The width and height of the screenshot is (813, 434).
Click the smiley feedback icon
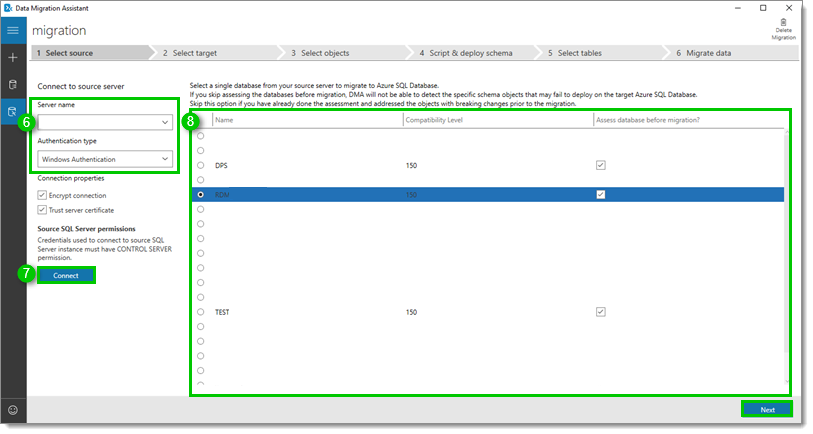pyautogui.click(x=13, y=409)
